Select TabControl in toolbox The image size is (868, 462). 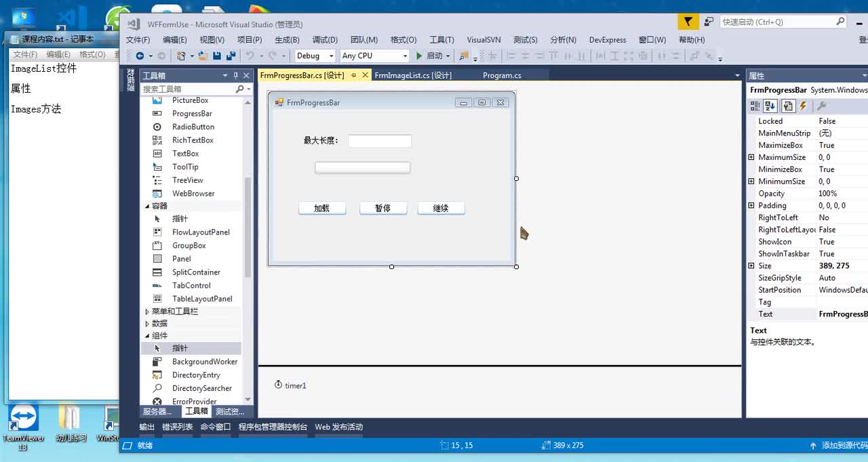pos(191,285)
